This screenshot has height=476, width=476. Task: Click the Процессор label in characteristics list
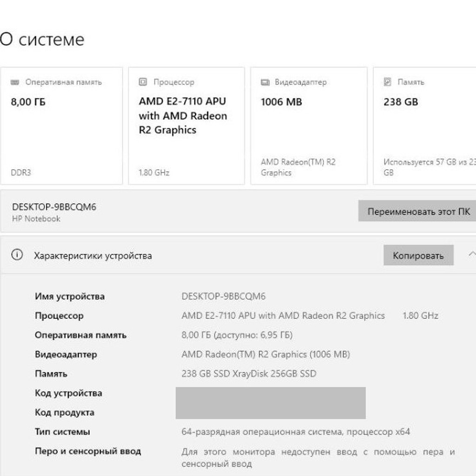click(x=59, y=316)
